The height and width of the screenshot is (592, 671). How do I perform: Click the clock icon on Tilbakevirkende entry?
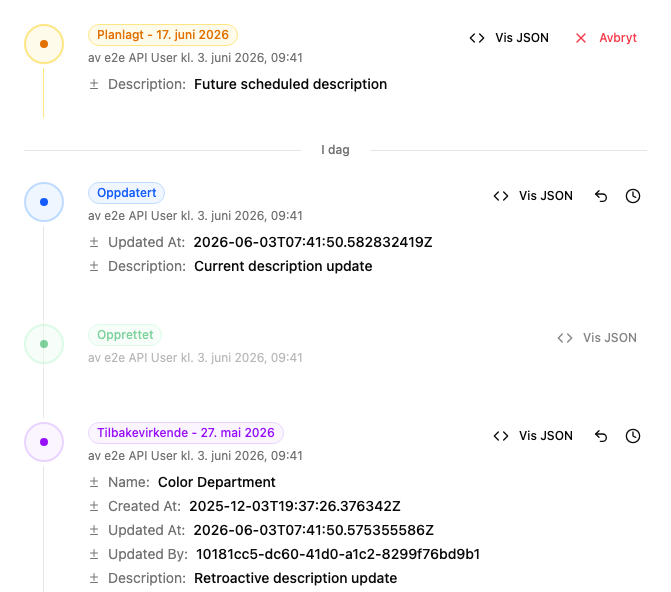tap(632, 436)
